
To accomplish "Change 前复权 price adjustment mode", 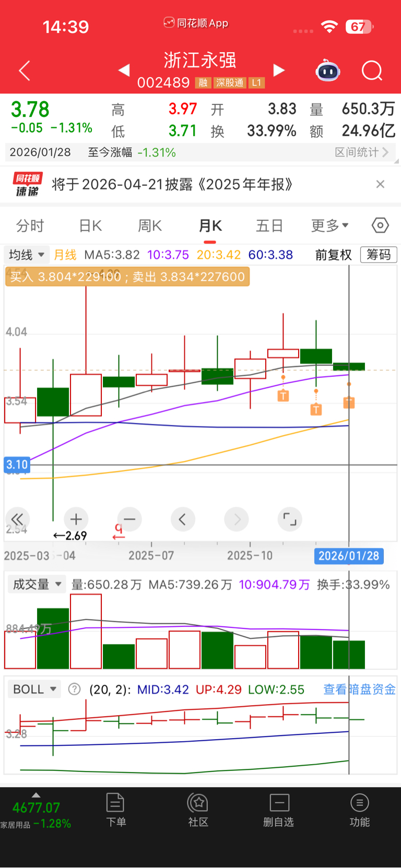I will pos(334,255).
